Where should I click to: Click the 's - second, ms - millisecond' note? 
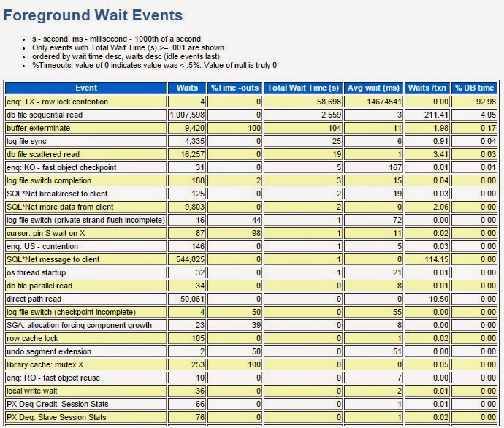(116, 39)
